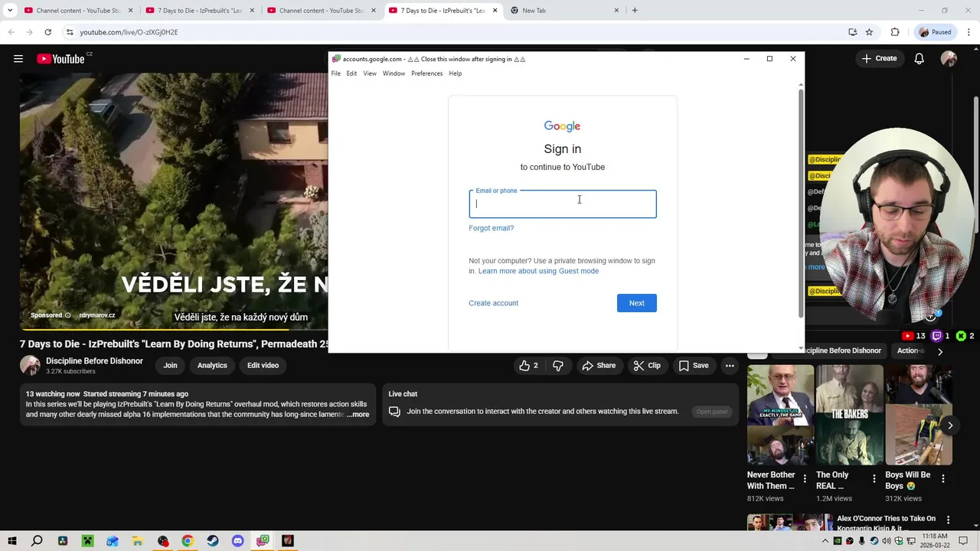Viewport: 980px width, 551px height.
Task: Go to YouTube home via logo
Action: (60, 59)
